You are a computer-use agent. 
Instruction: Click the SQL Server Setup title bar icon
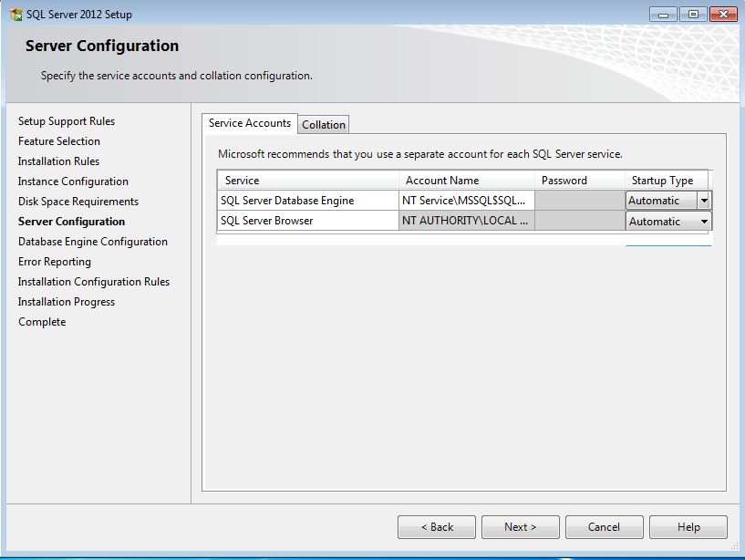click(x=16, y=15)
